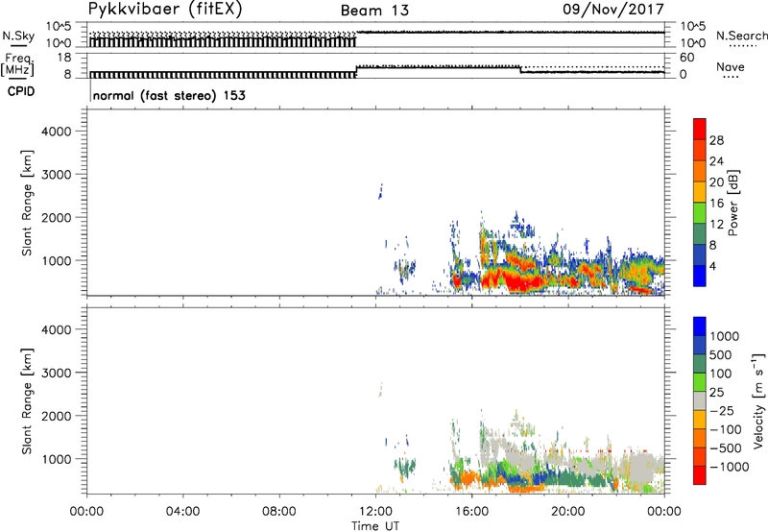Click the Freq. [MHz] axis label
This screenshot has width=768, height=532.
17,64
